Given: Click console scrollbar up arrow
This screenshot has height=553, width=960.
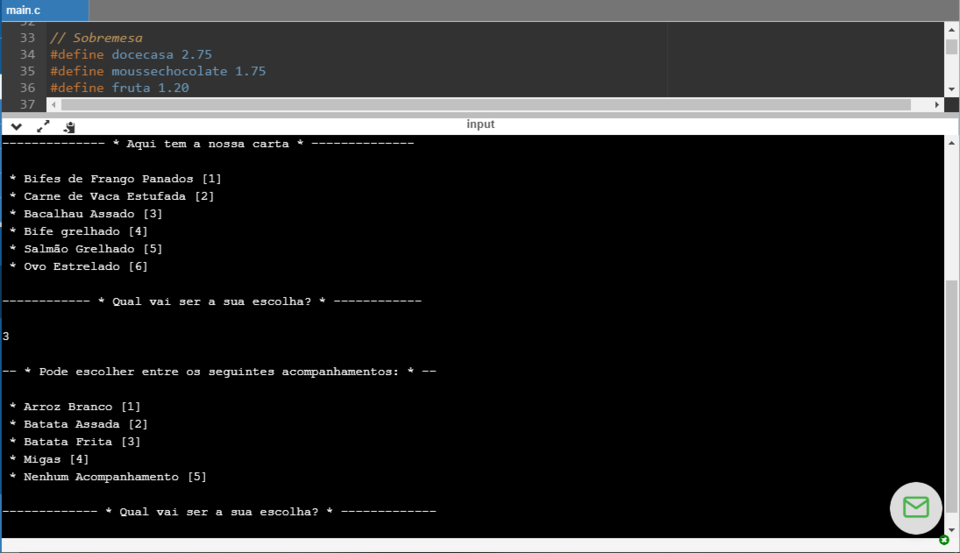Looking at the screenshot, I should pyautogui.click(x=951, y=143).
